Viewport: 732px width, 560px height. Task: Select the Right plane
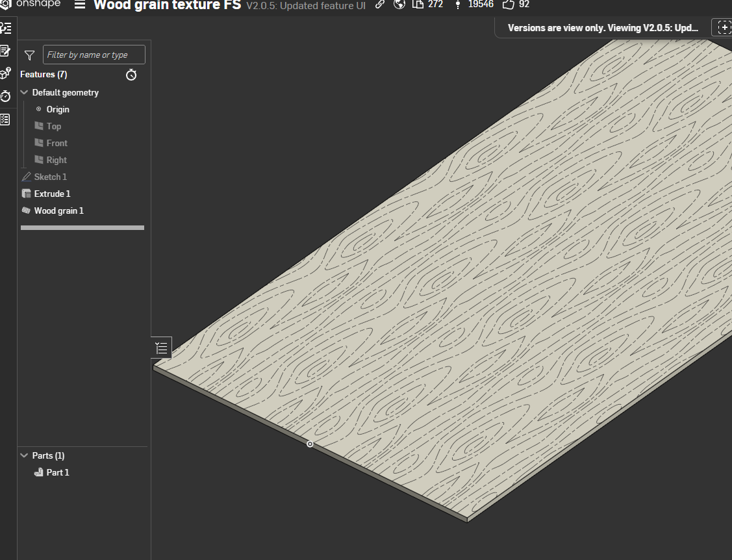tap(57, 160)
